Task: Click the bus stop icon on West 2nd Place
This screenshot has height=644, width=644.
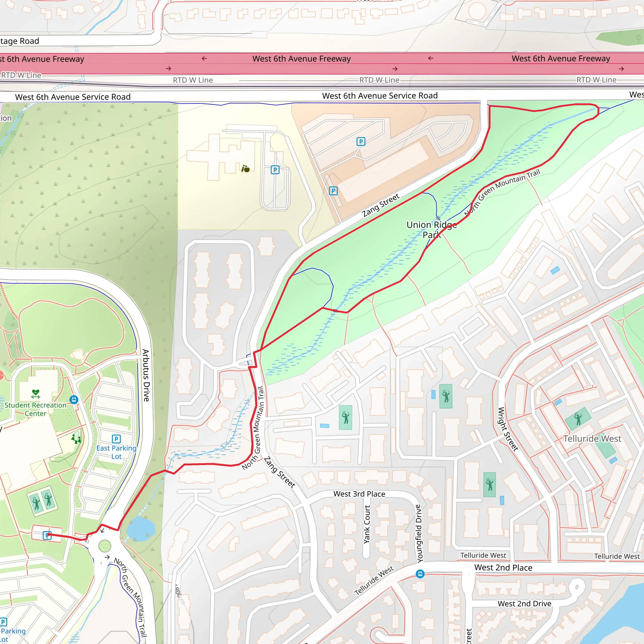Action: point(420,574)
